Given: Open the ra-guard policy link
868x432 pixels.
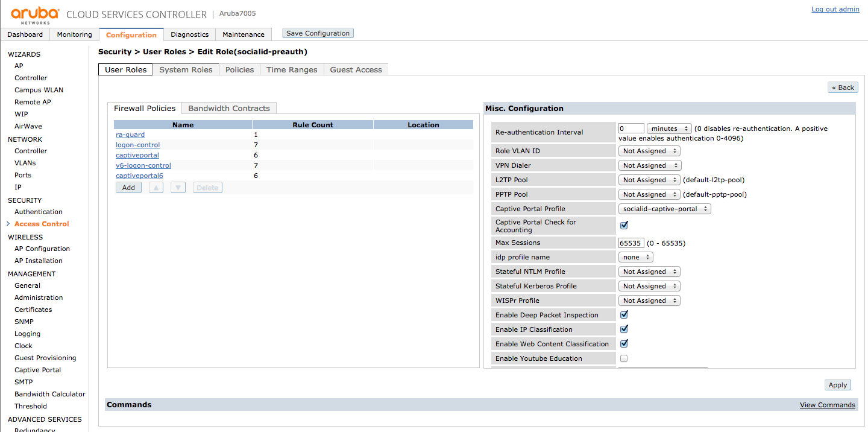Looking at the screenshot, I should click(x=130, y=135).
